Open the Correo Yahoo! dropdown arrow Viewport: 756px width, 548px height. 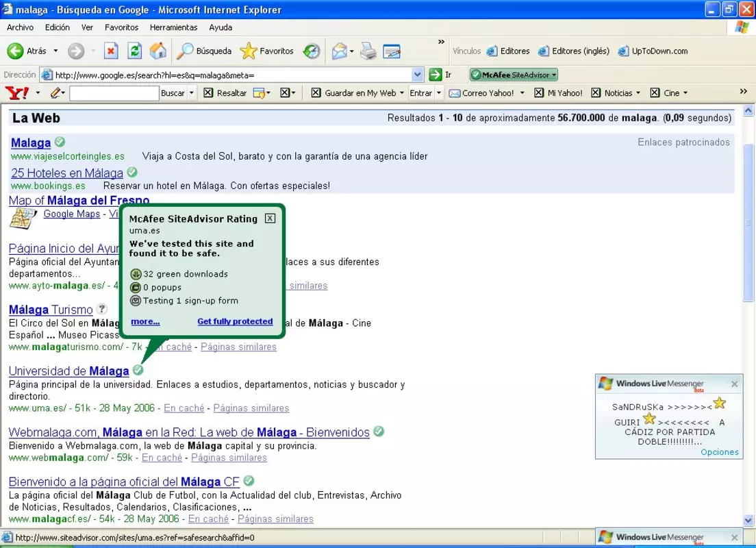[522, 93]
